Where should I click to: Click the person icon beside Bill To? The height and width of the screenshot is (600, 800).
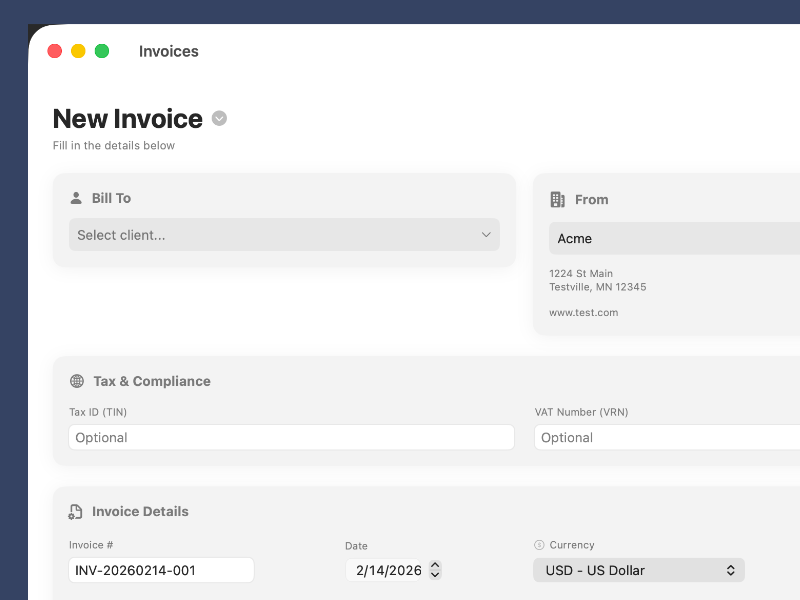(76, 198)
